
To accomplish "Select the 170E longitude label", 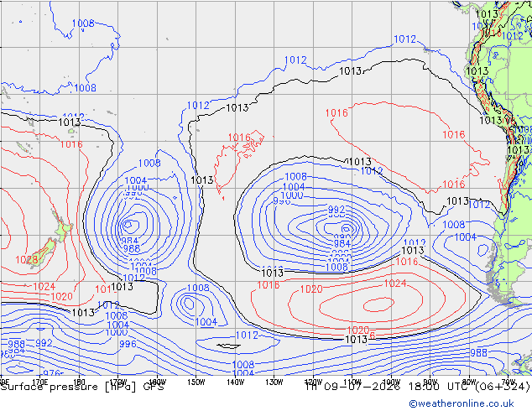I will click(x=40, y=382).
